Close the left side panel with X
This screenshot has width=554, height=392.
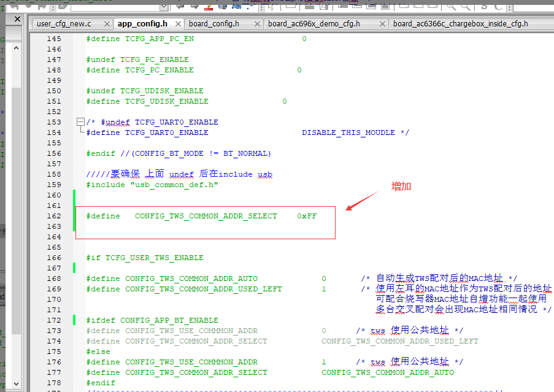17,19
